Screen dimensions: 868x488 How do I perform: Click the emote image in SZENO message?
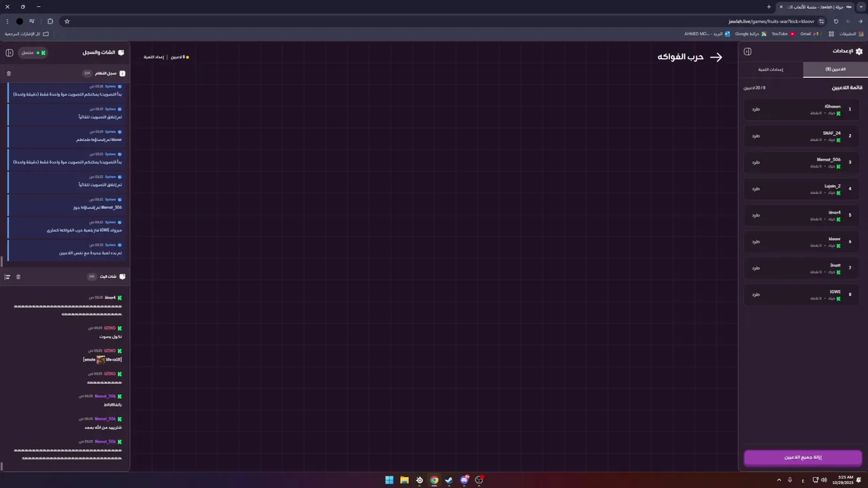(100, 360)
